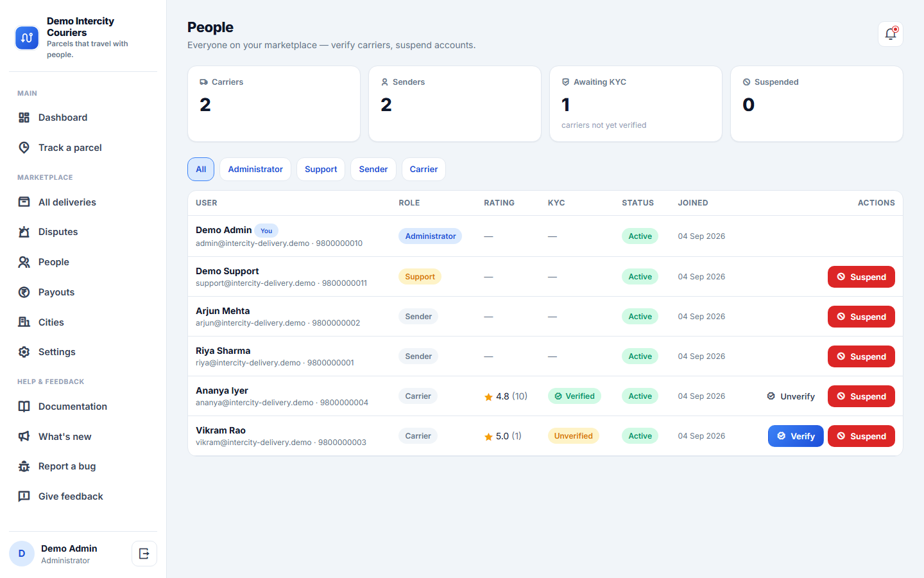Click the Documentation book icon

pos(24,407)
